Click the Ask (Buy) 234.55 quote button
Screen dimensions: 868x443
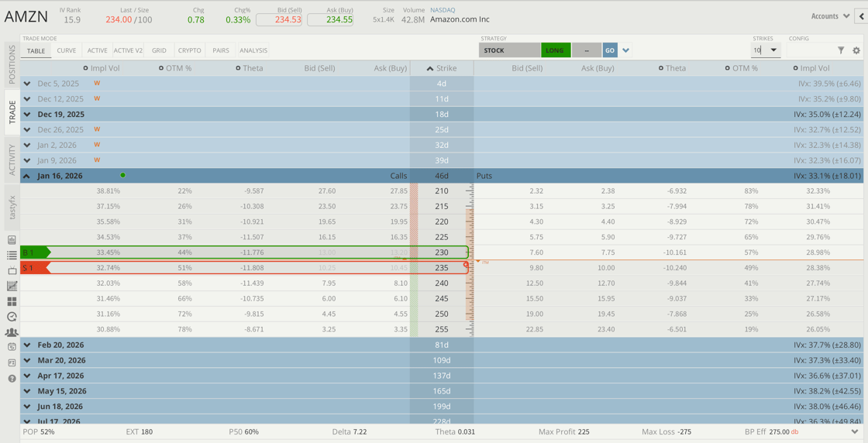pyautogui.click(x=330, y=19)
